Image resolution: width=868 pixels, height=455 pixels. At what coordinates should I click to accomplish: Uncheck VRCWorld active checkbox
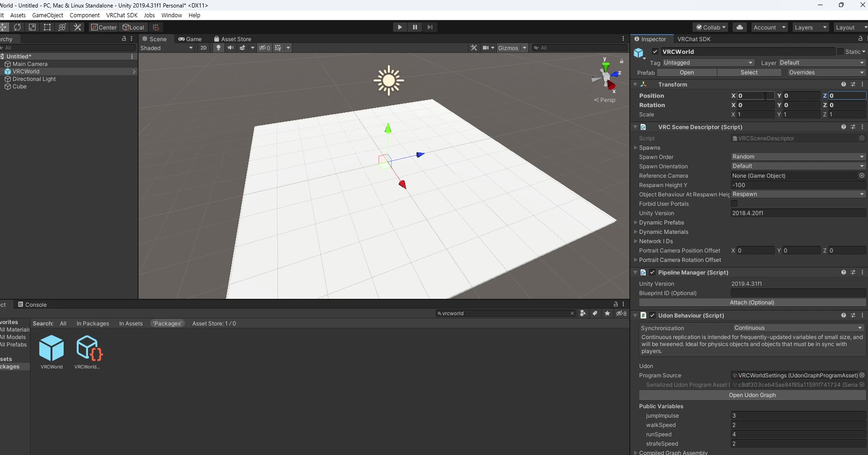(655, 51)
